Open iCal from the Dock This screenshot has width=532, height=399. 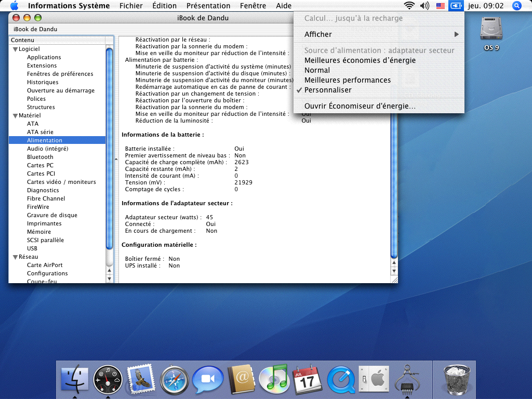[308, 379]
